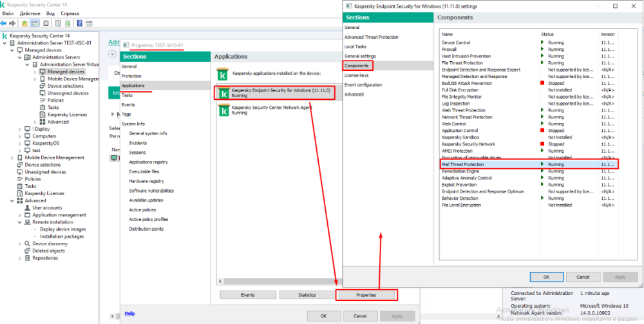
Task: Click the applications list horizontal scrollbar
Action: (x=279, y=281)
